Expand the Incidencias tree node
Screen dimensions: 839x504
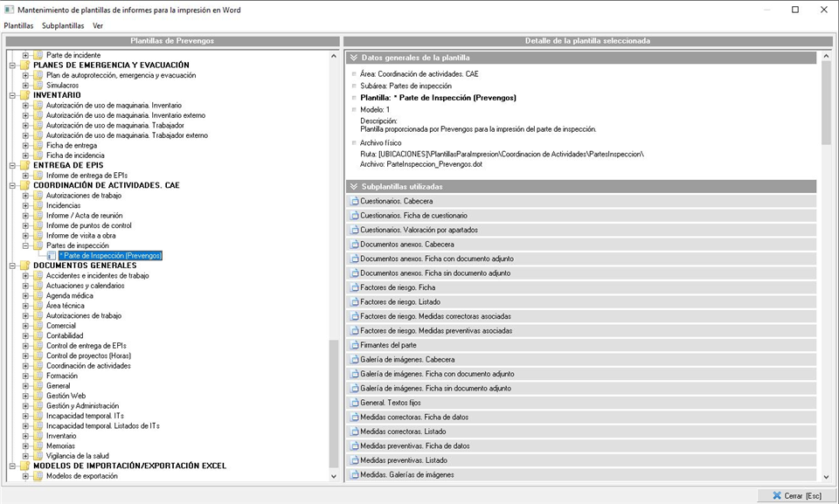tap(26, 206)
